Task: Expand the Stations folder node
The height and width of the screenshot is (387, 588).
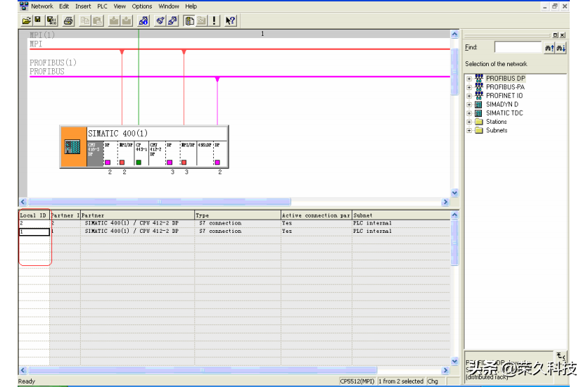Action: (469, 122)
